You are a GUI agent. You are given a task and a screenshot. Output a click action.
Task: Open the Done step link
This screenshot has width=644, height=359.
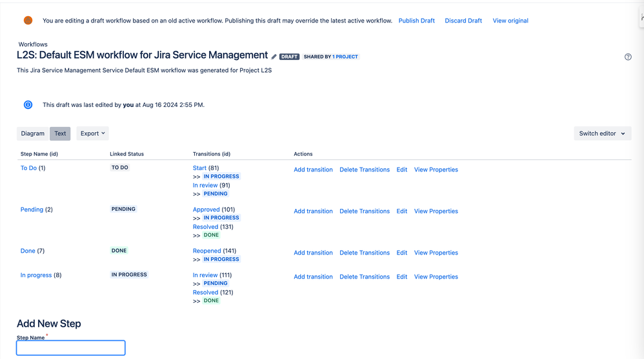[28, 251]
